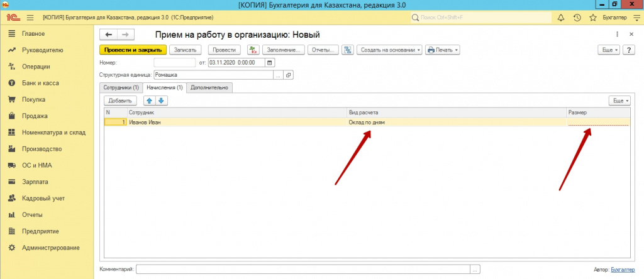
Task: Open the Кадровый учет section
Action: (43, 198)
